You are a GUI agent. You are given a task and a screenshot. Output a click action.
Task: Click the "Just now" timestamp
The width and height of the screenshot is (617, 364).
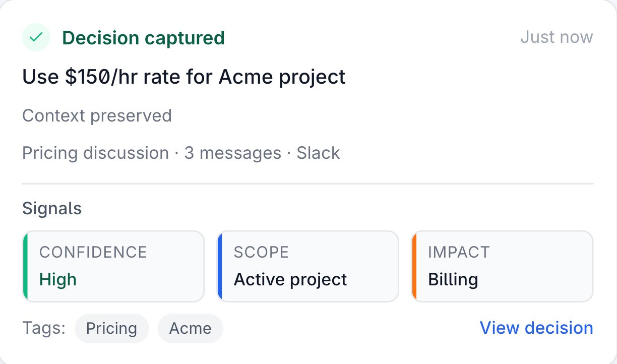pyautogui.click(x=557, y=37)
